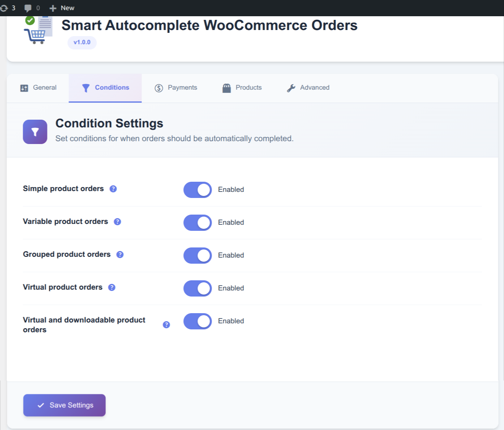504x430 pixels.
Task: Click the New item in admin bar
Action: pos(62,8)
